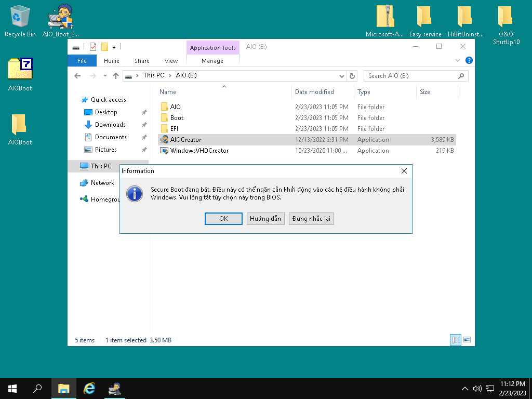This screenshot has height=399, width=532.
Task: Open the View ribbon tab
Action: click(171, 61)
